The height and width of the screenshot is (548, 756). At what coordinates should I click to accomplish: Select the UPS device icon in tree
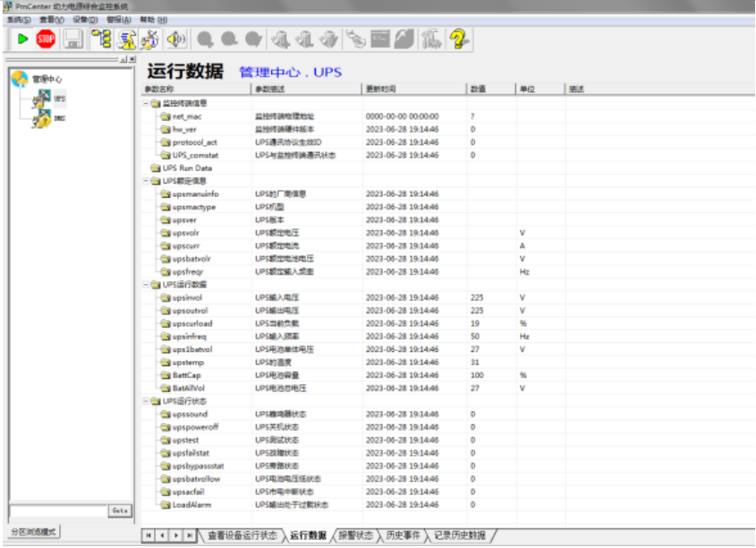[43, 98]
